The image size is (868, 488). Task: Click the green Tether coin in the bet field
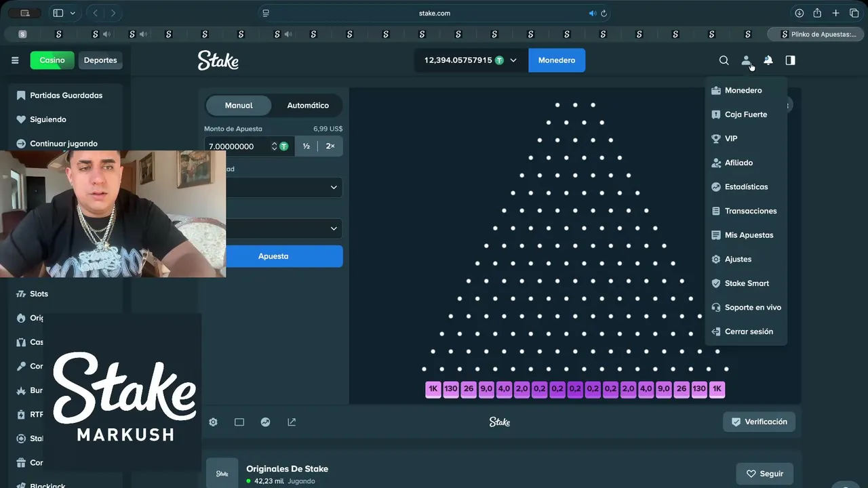(283, 146)
